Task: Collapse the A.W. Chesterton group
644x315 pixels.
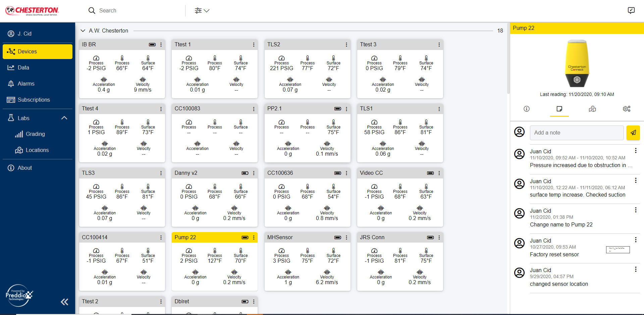Action: tap(83, 31)
